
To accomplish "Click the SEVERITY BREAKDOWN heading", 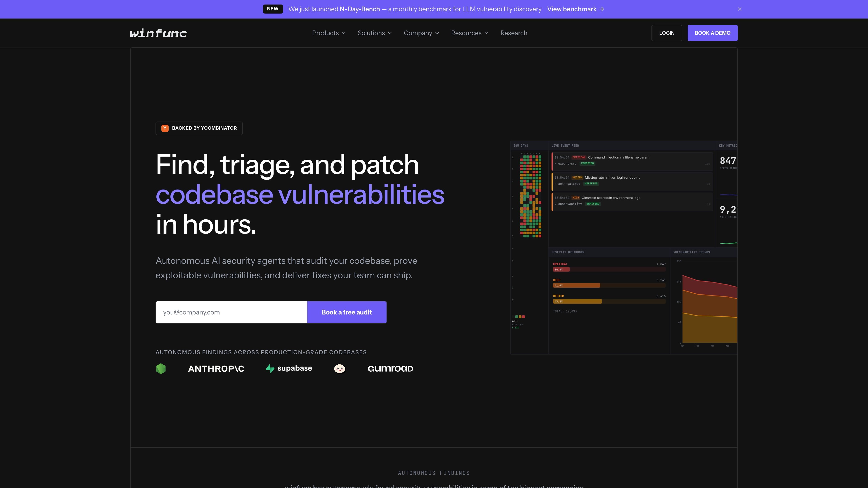I will (568, 252).
